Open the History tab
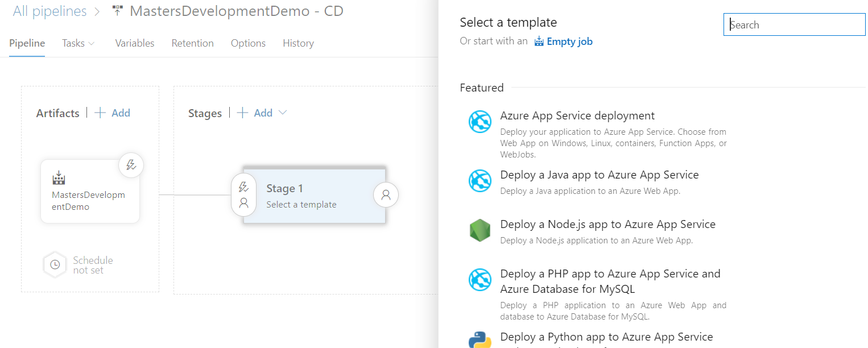868x348 pixels. pyautogui.click(x=298, y=43)
